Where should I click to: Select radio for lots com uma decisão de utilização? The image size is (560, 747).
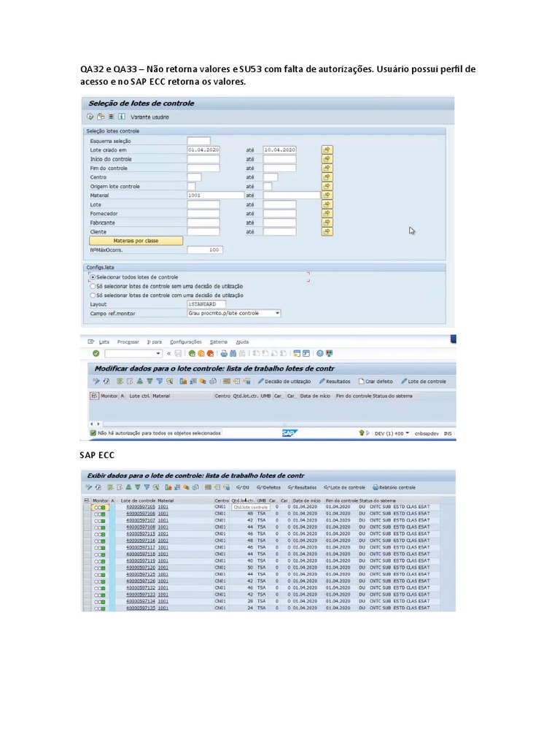click(93, 295)
